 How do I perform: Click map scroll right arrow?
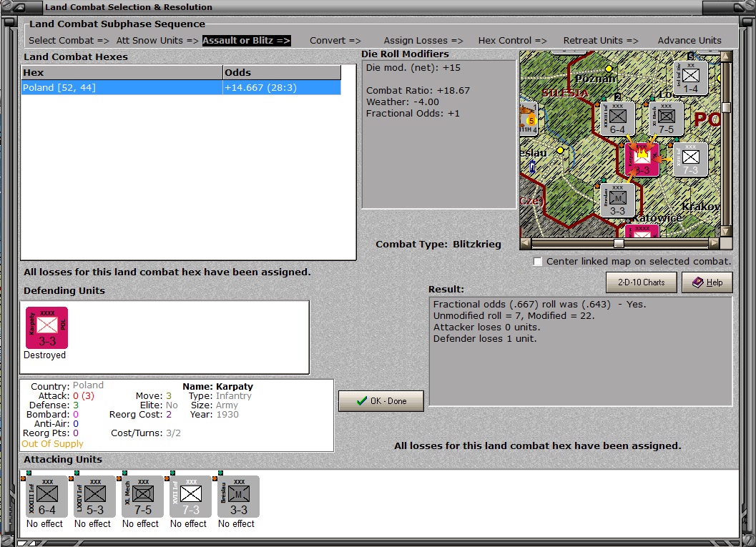(x=714, y=243)
